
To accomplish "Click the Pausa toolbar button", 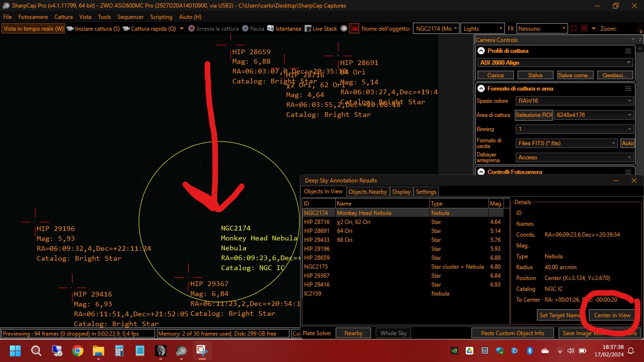I will click(253, 29).
